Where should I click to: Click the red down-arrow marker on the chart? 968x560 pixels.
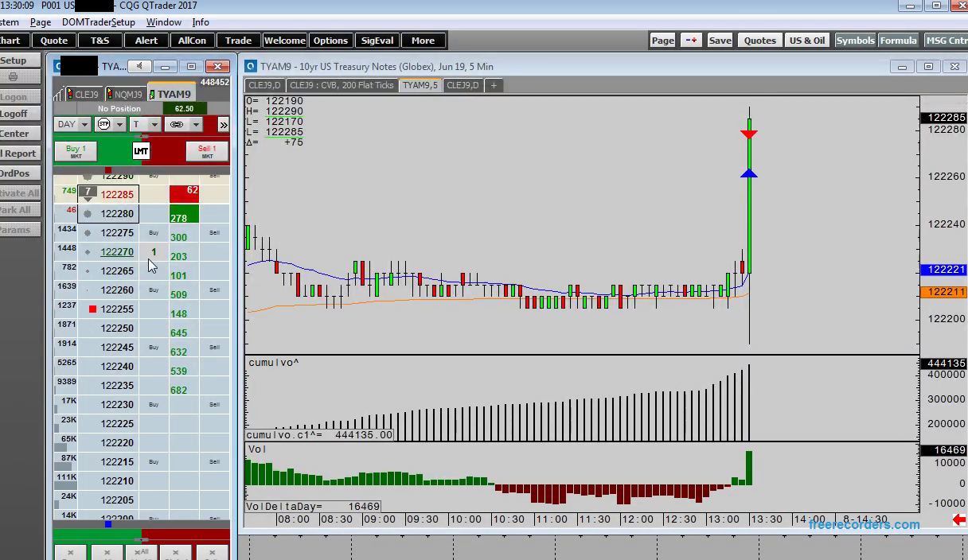coord(748,134)
